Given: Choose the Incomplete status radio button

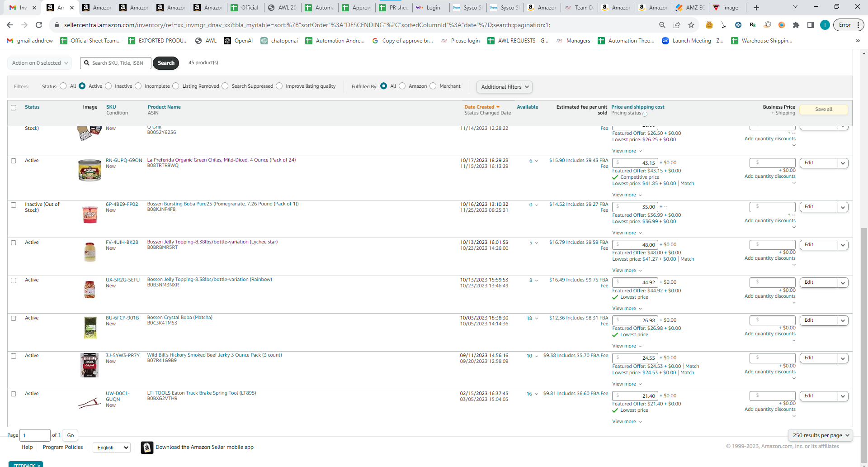Looking at the screenshot, I should point(138,86).
